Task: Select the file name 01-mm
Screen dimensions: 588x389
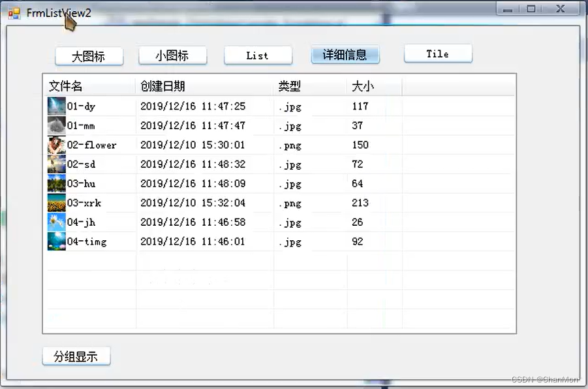Action: [x=81, y=126]
